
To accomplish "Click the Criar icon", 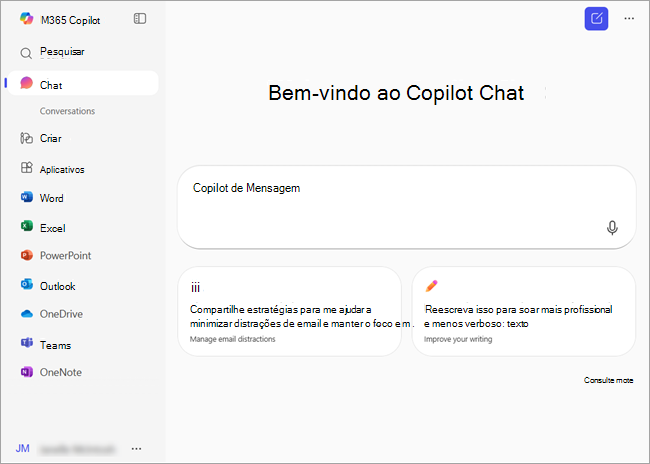I will (x=27, y=138).
